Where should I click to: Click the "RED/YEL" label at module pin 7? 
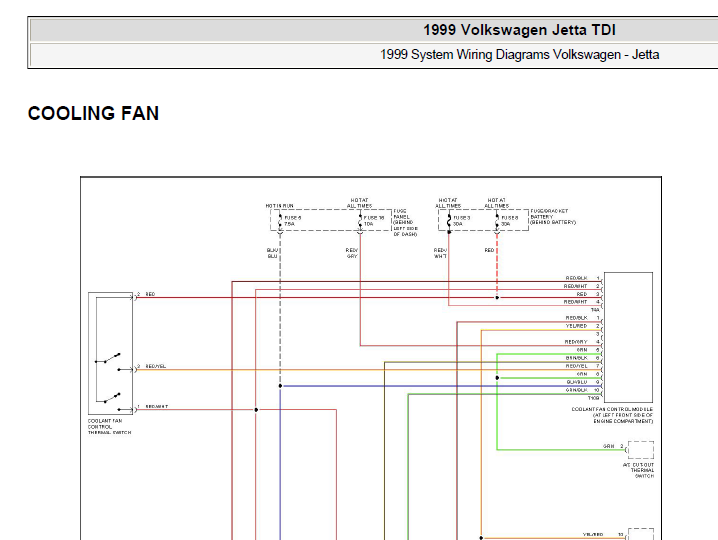tap(577, 366)
